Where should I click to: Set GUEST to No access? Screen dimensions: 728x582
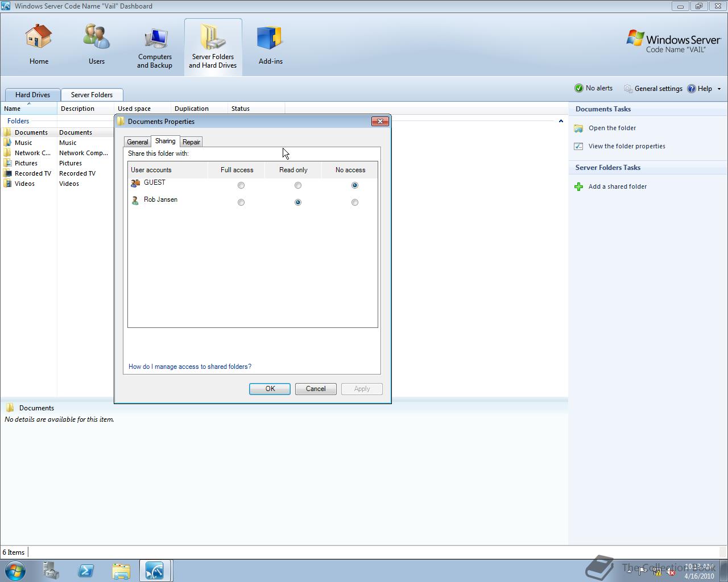tap(355, 185)
